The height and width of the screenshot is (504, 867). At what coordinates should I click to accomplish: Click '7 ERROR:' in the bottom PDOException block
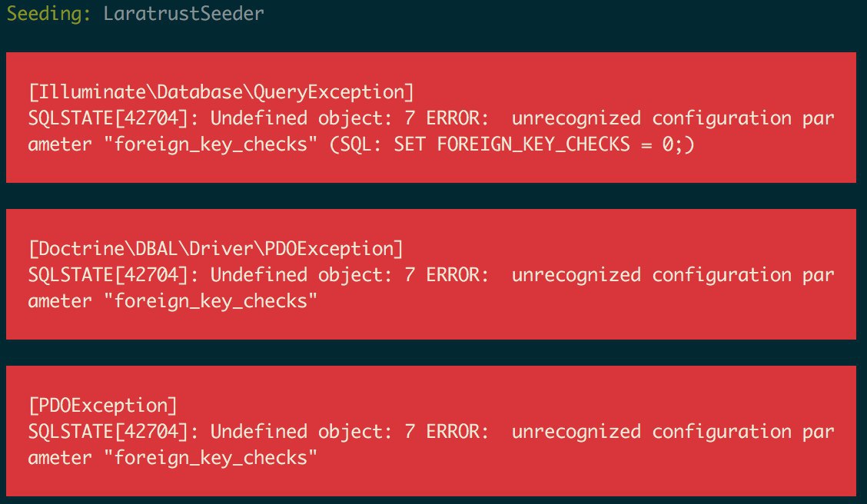point(447,432)
